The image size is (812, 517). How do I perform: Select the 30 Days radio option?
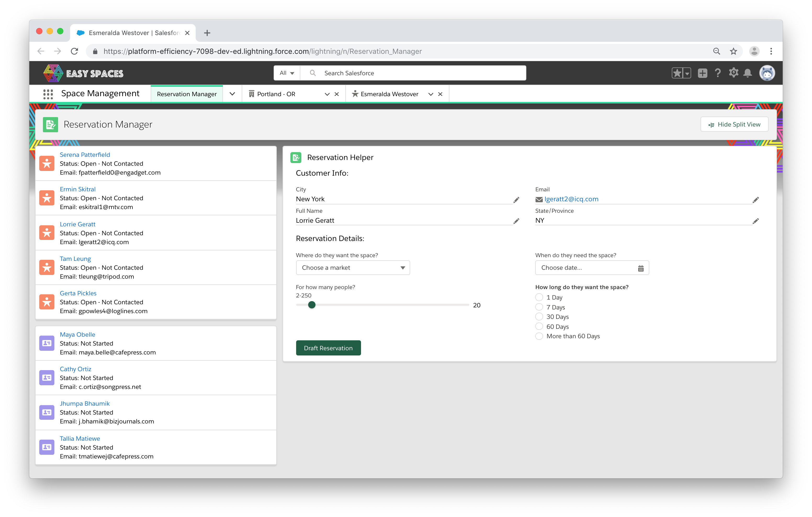click(x=539, y=317)
